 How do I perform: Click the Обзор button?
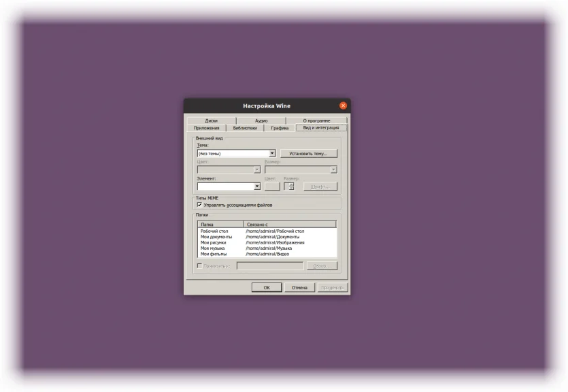click(x=322, y=266)
